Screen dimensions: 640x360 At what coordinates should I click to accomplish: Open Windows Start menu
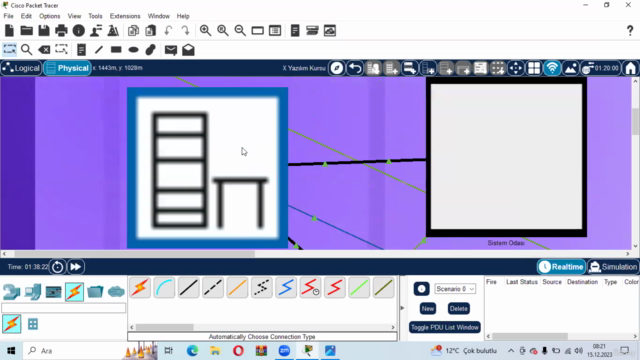[x=11, y=351]
